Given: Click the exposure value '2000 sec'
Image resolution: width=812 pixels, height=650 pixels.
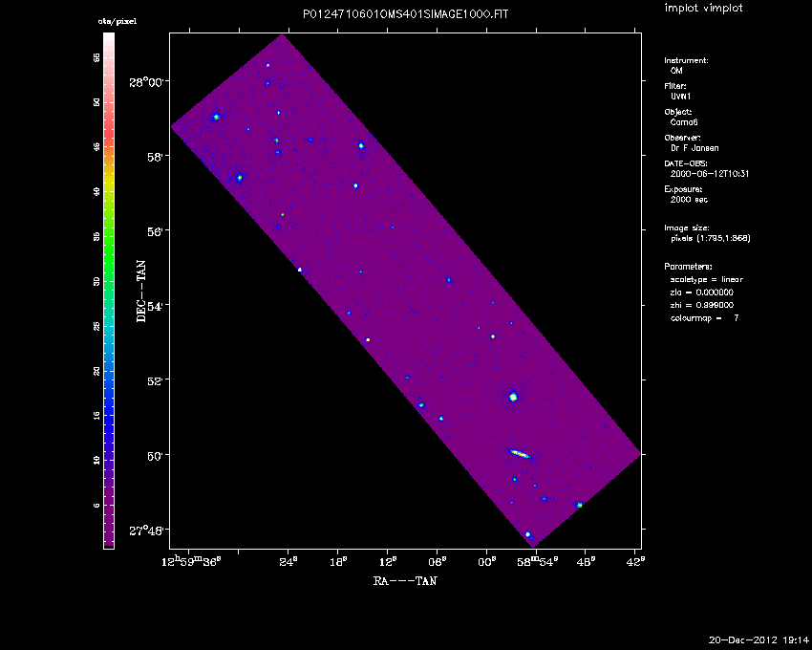Looking at the screenshot, I should point(689,200).
